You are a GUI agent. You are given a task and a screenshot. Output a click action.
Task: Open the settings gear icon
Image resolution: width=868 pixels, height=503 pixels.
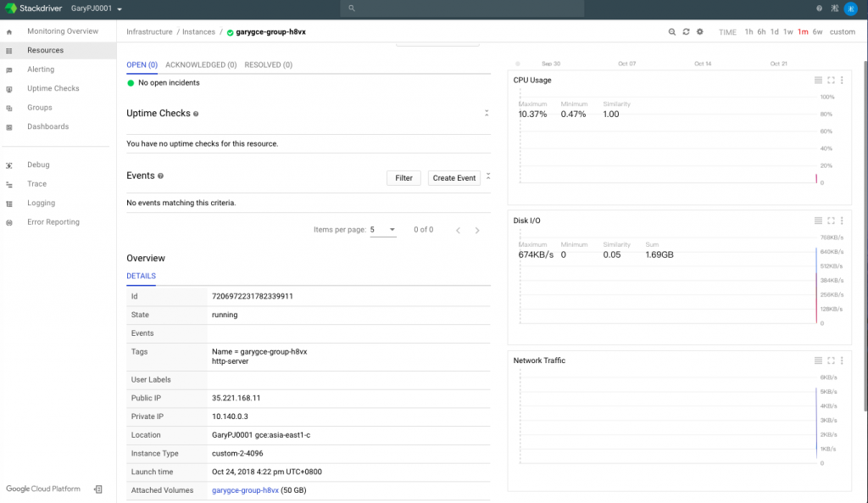point(699,31)
